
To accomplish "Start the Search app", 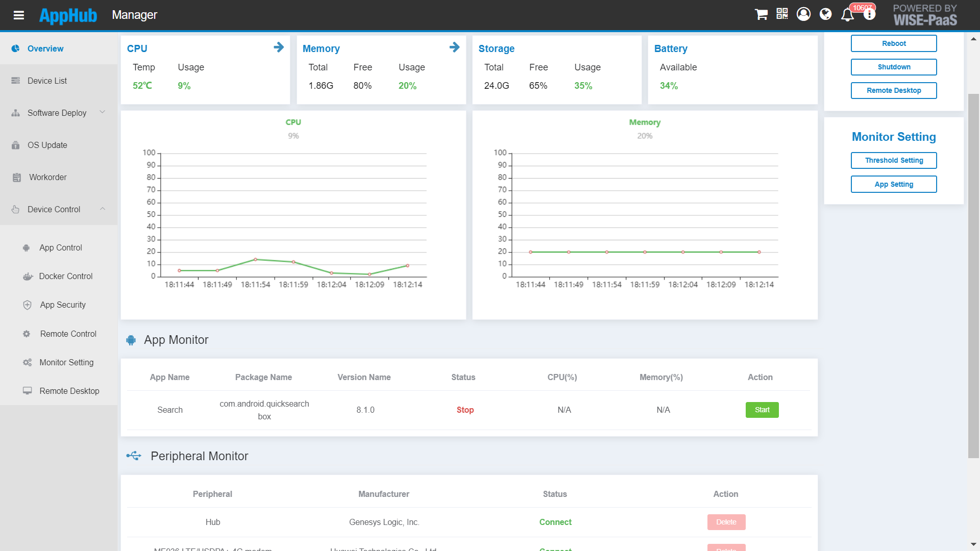I will [x=762, y=410].
